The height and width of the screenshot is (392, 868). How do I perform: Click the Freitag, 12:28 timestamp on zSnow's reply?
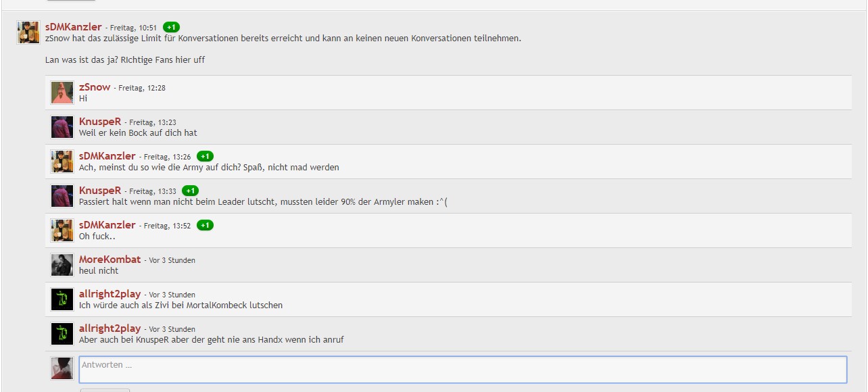click(142, 89)
